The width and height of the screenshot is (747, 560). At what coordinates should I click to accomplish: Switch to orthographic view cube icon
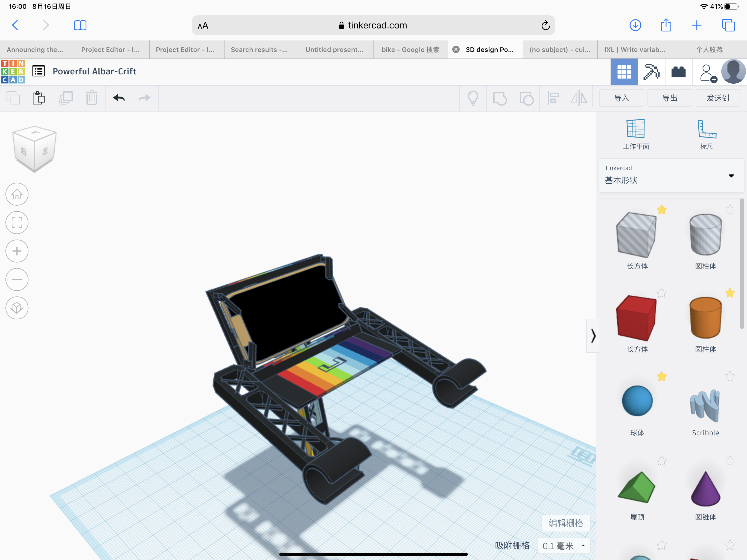pyautogui.click(x=17, y=308)
